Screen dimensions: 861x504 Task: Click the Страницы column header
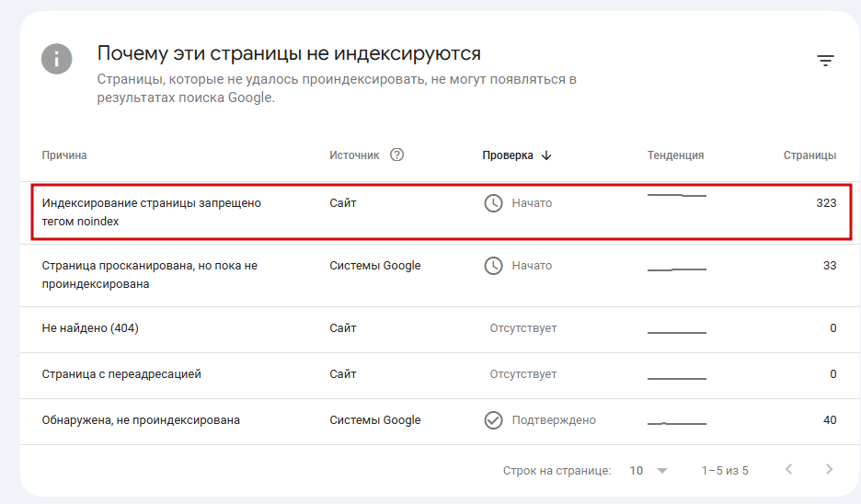tap(809, 155)
